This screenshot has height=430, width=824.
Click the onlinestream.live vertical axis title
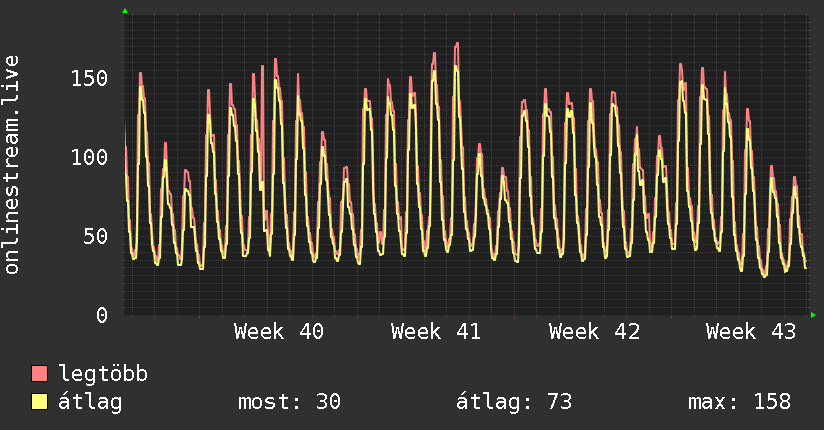[11, 165]
